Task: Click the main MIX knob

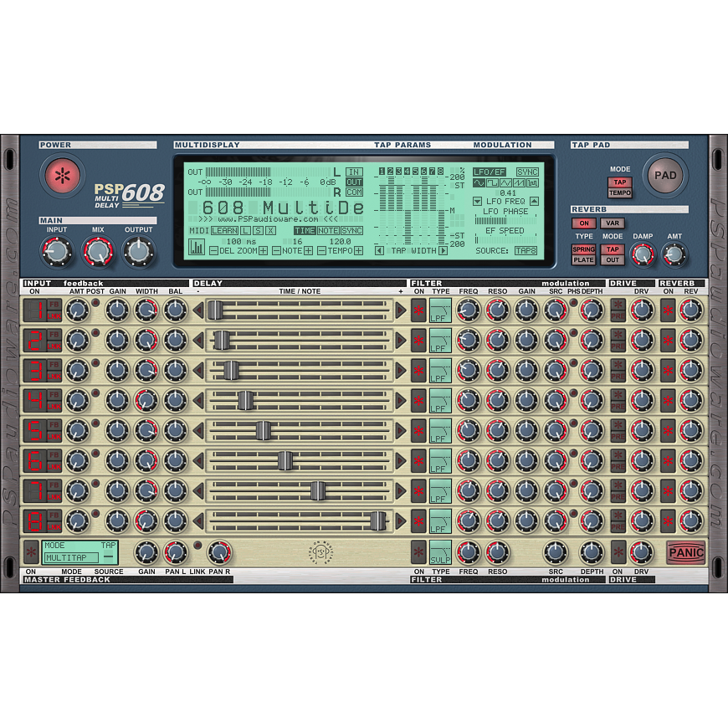Action: tap(98, 252)
